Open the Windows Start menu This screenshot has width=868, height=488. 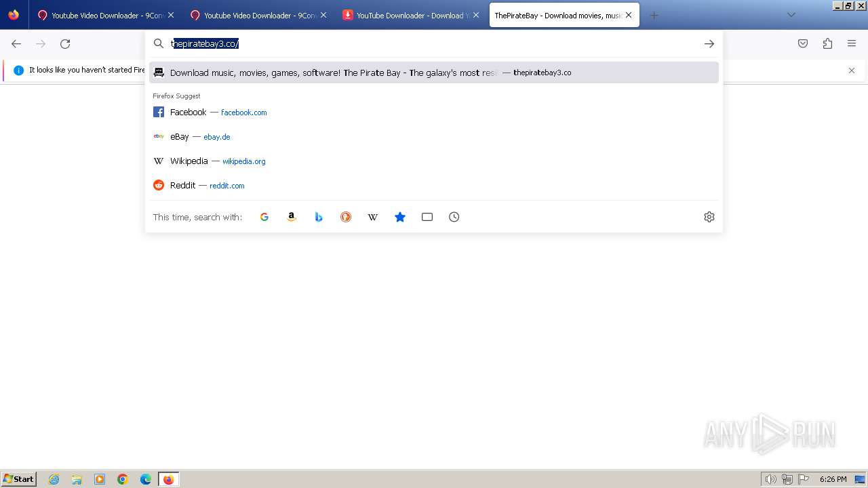coord(19,479)
